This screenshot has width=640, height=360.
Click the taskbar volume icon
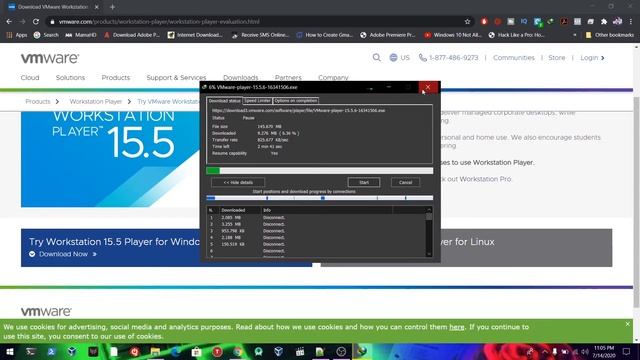(585, 351)
